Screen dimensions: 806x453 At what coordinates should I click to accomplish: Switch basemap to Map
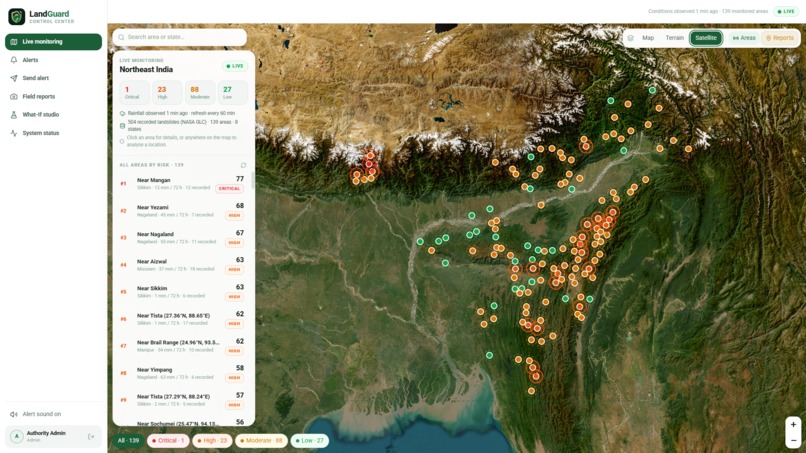(x=648, y=38)
